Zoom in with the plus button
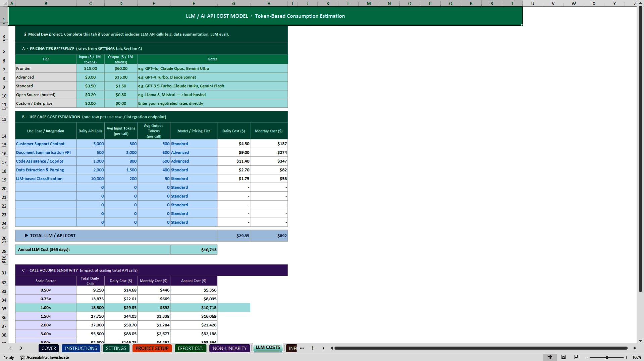Screen dimensions: 644x361 (x=626, y=357)
